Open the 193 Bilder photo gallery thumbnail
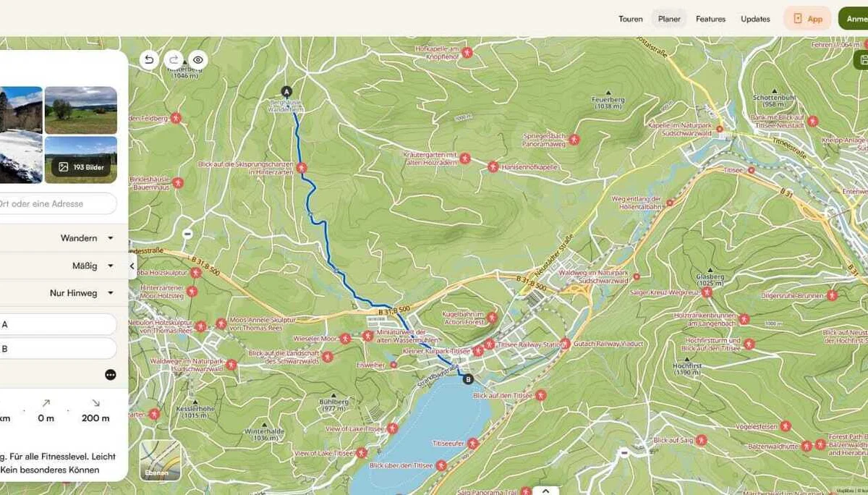The height and width of the screenshot is (495, 868). pyautogui.click(x=81, y=159)
